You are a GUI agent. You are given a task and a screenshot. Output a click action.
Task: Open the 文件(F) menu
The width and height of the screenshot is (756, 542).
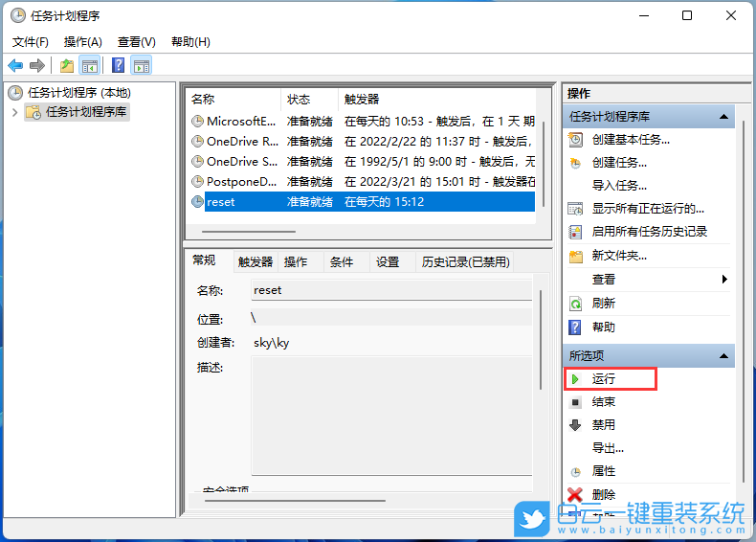(x=30, y=42)
